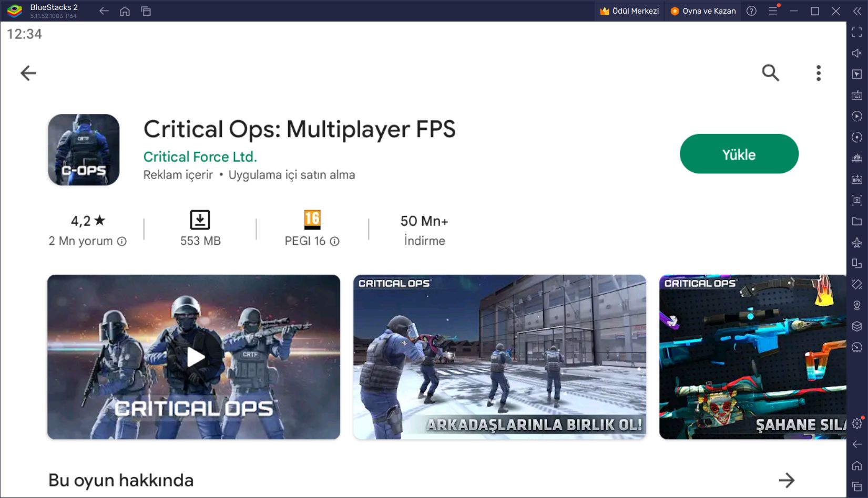Viewport: 868px width, 498px height.
Task: Toggle eco mode speedometer icon
Action: coord(857,347)
